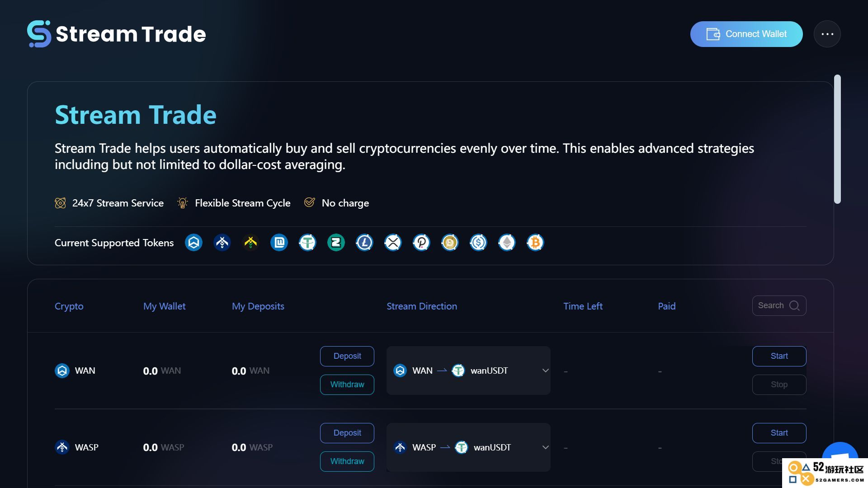Click the Bitcoin token icon

tap(535, 243)
